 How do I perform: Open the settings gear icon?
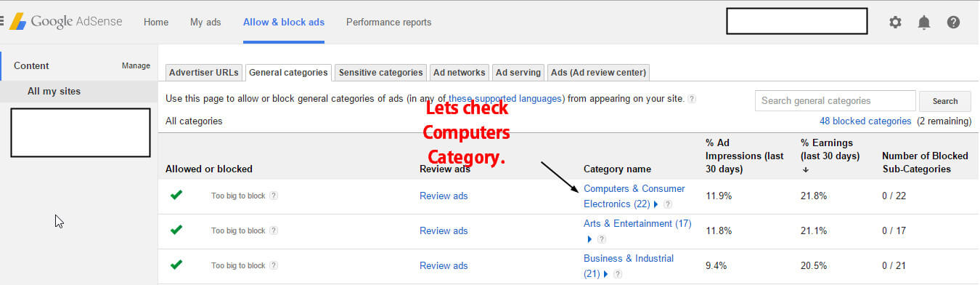tap(895, 22)
